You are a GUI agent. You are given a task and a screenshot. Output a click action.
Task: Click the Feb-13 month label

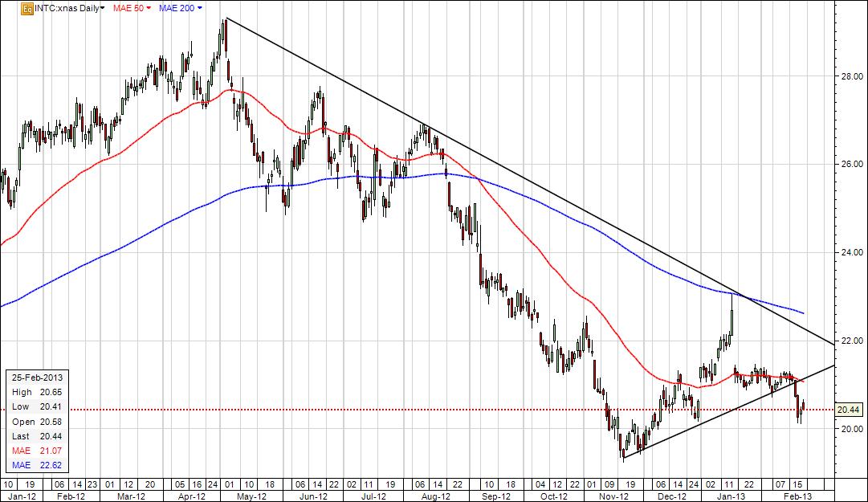coord(797,496)
